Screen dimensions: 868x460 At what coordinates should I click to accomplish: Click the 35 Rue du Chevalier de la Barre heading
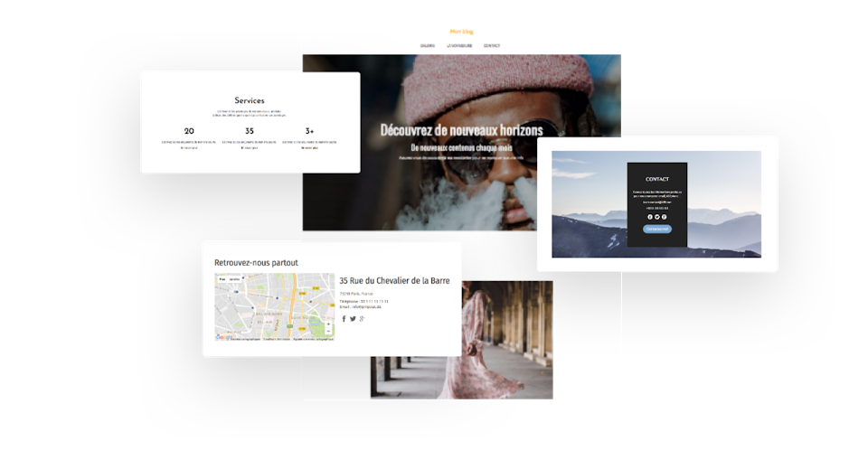pyautogui.click(x=395, y=281)
